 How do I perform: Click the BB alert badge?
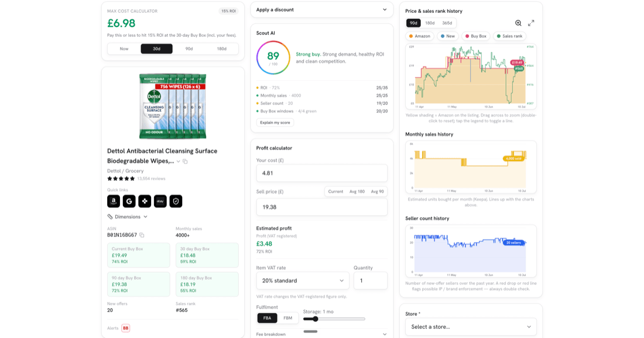click(126, 328)
